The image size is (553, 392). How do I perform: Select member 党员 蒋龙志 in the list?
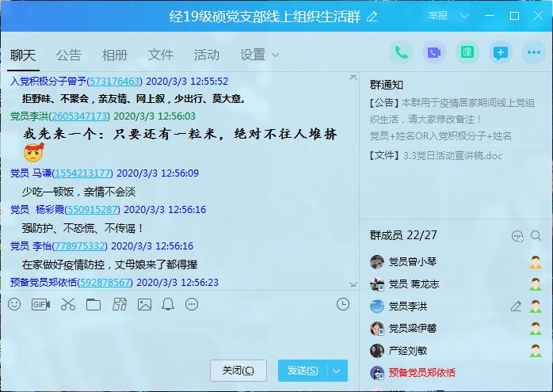coord(414,284)
